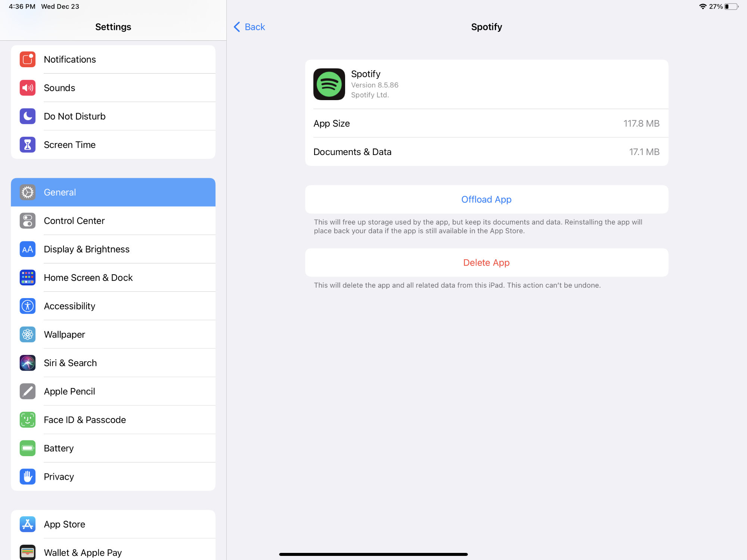Open Display & Brightness settings
747x560 pixels.
pyautogui.click(x=113, y=249)
